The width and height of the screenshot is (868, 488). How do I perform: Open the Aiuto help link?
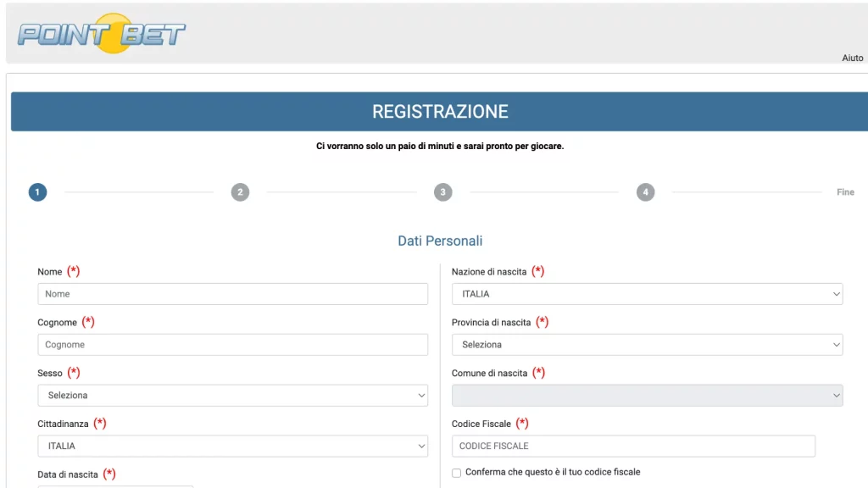pos(852,58)
